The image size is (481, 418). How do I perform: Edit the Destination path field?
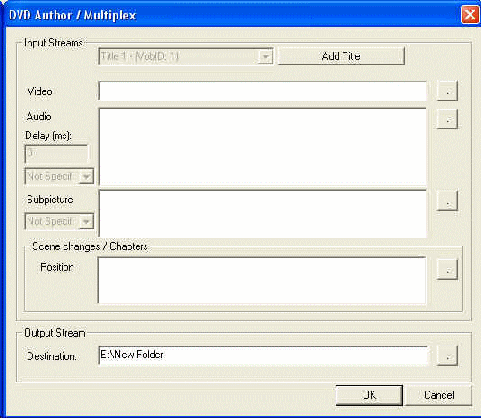coord(263,355)
